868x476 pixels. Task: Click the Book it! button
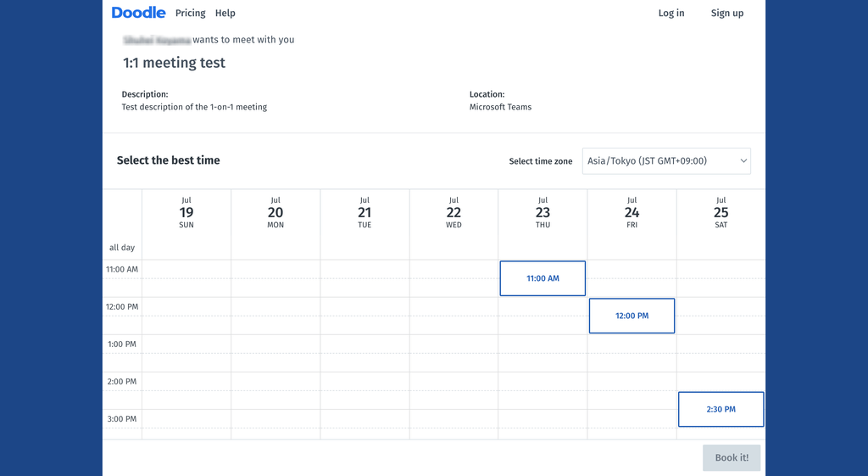pyautogui.click(x=732, y=457)
